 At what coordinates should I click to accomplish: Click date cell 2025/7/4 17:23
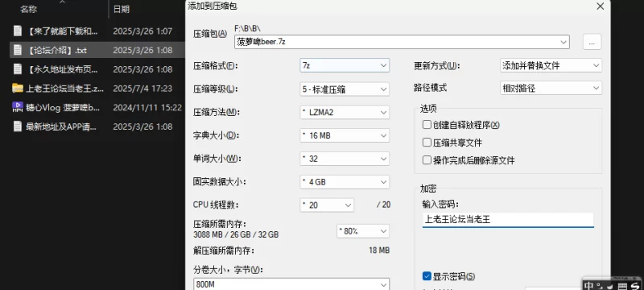point(142,88)
